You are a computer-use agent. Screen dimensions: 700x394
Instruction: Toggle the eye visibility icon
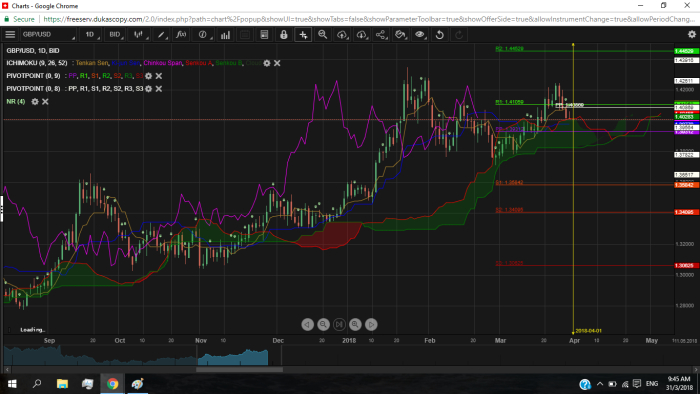(420, 34)
